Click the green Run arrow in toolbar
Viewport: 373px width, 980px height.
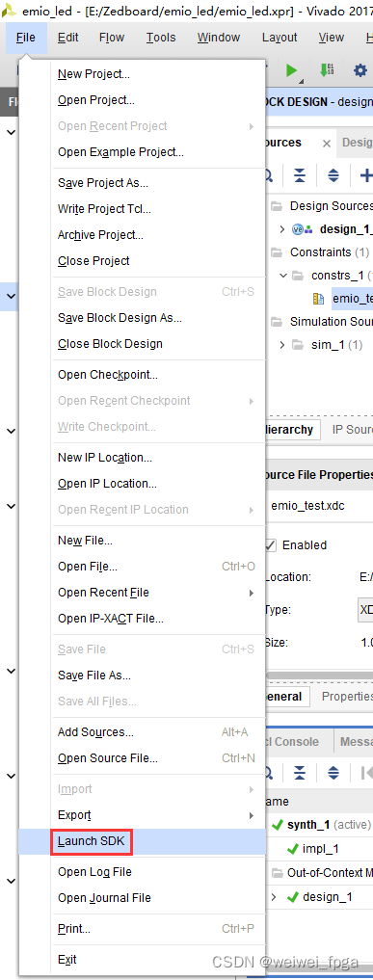[292, 70]
